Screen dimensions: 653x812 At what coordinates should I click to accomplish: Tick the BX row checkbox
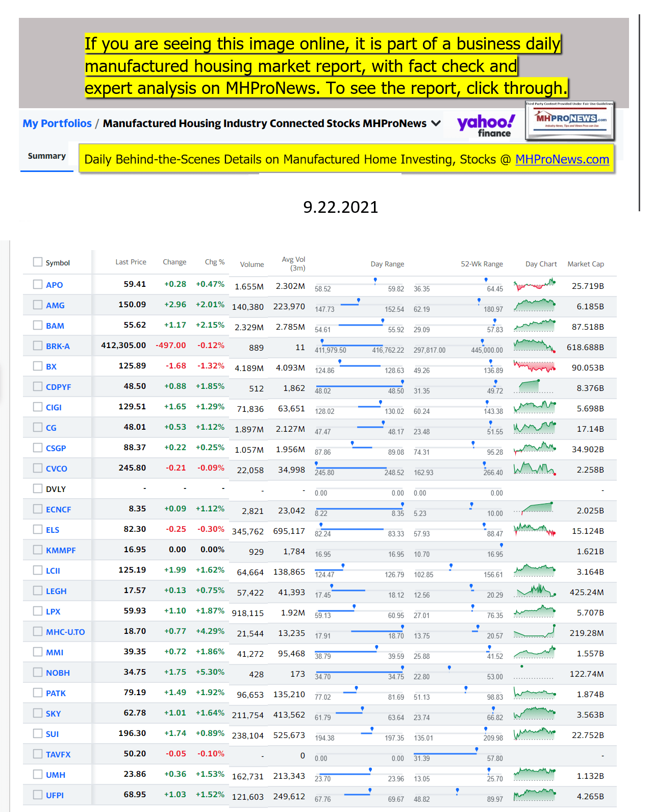pyautogui.click(x=38, y=366)
